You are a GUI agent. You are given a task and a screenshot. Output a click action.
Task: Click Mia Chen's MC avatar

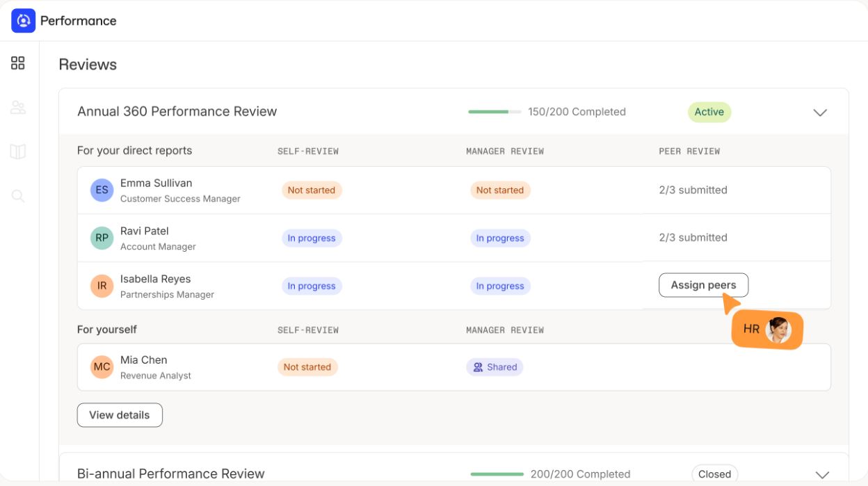click(102, 367)
